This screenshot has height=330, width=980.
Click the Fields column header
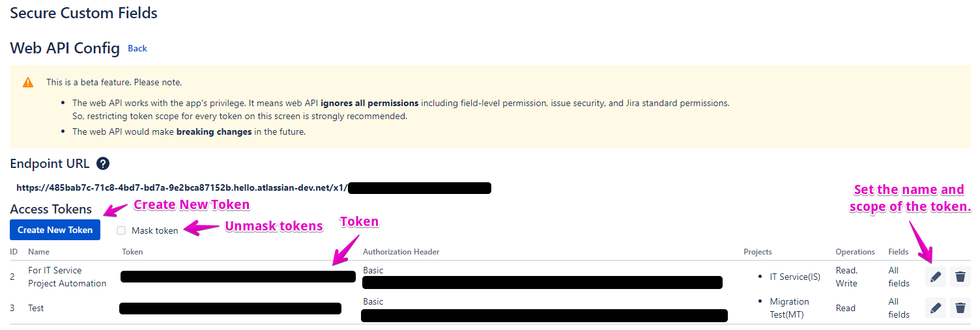[899, 252]
